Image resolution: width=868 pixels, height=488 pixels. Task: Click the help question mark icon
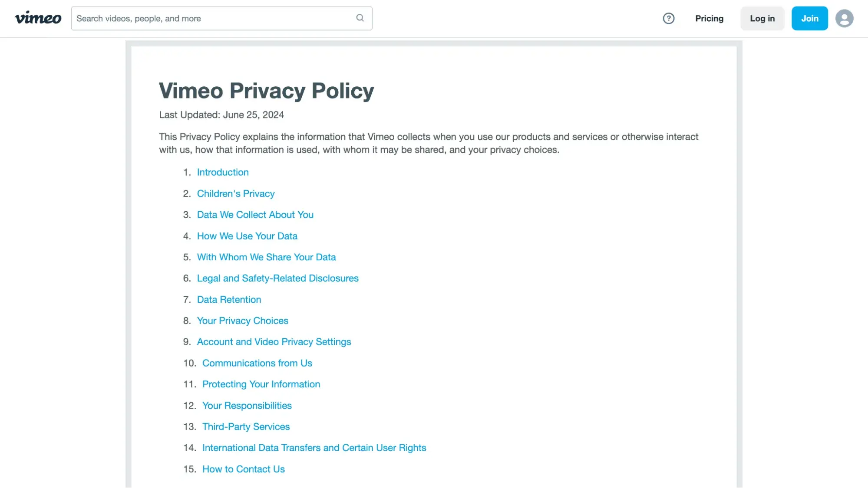pos(669,19)
